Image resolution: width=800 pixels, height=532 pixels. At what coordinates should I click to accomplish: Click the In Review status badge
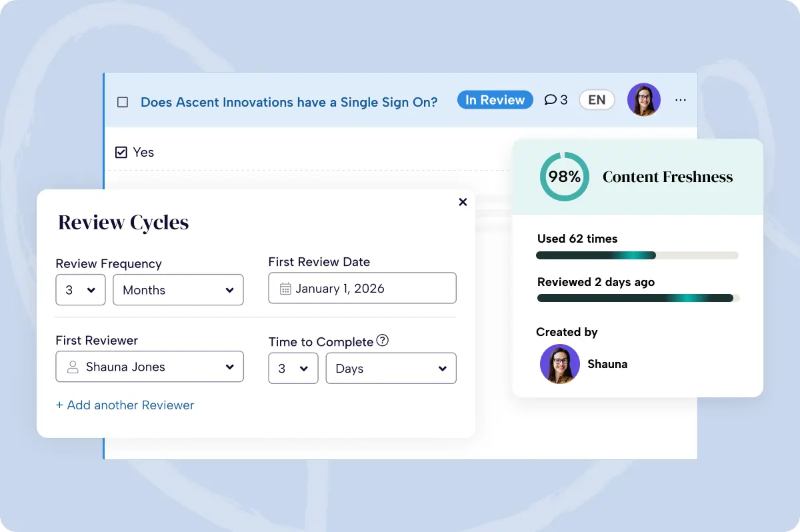click(495, 100)
